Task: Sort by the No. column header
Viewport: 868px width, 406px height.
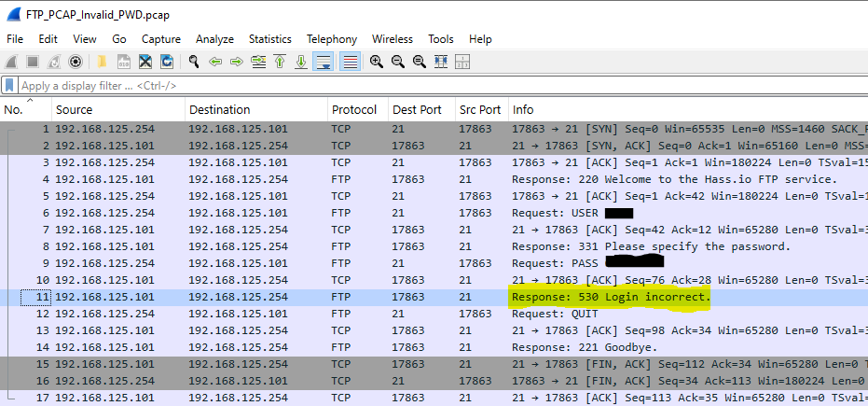Action: [x=26, y=110]
